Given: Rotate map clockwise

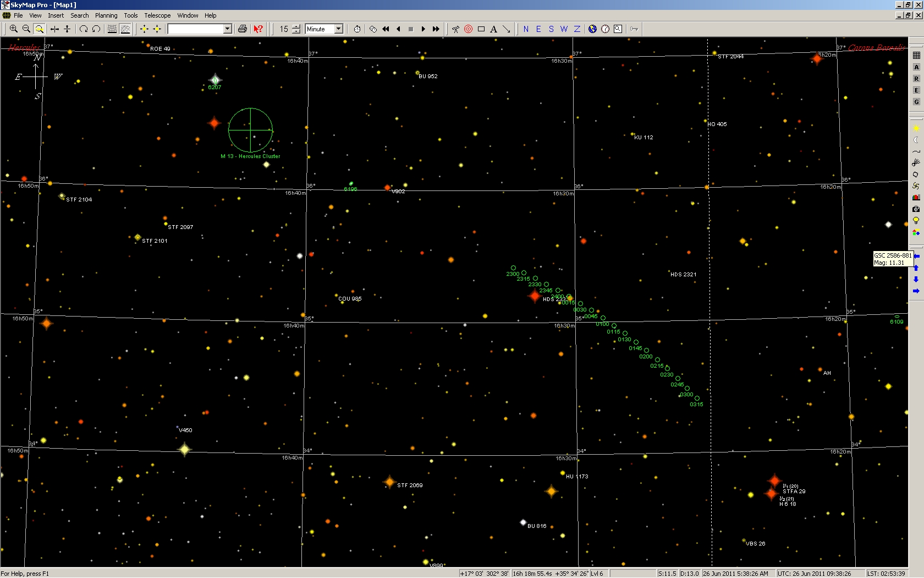Looking at the screenshot, I should pos(84,29).
